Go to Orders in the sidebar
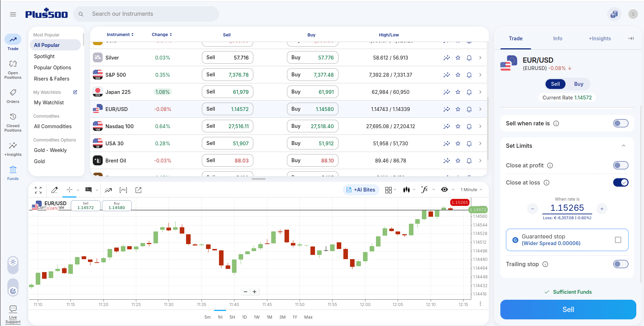The image size is (644, 326). pyautogui.click(x=13, y=96)
